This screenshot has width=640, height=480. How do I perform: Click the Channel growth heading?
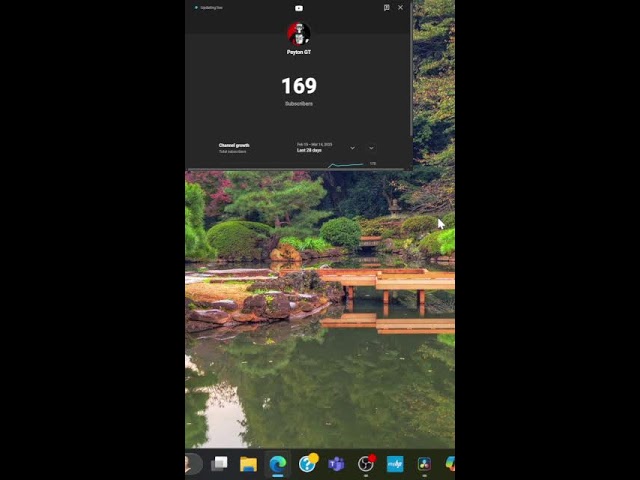point(234,145)
